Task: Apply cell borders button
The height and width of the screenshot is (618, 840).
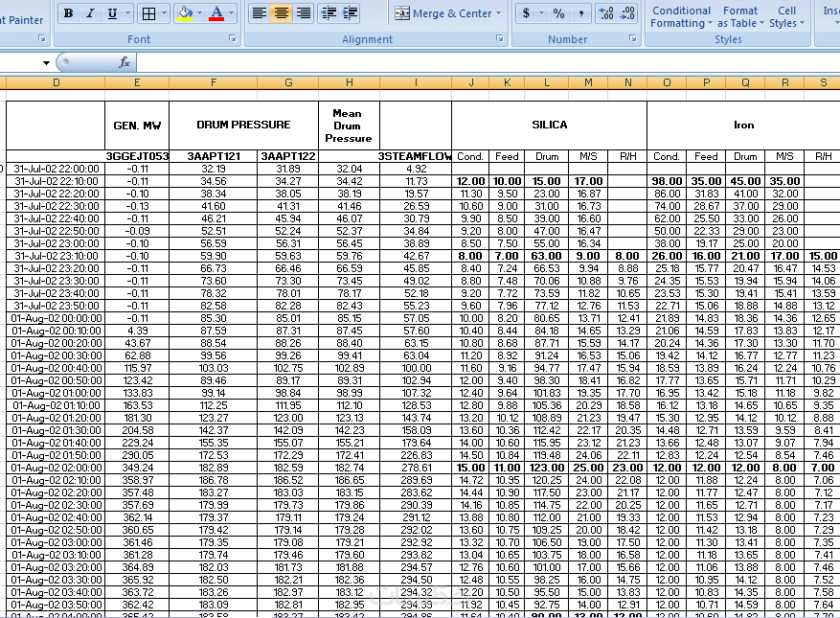Action: click(x=148, y=13)
